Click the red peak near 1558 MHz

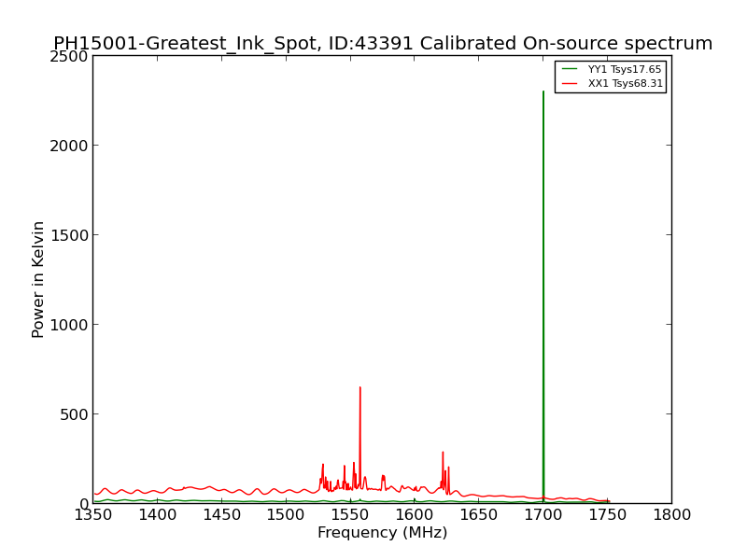coord(360,438)
